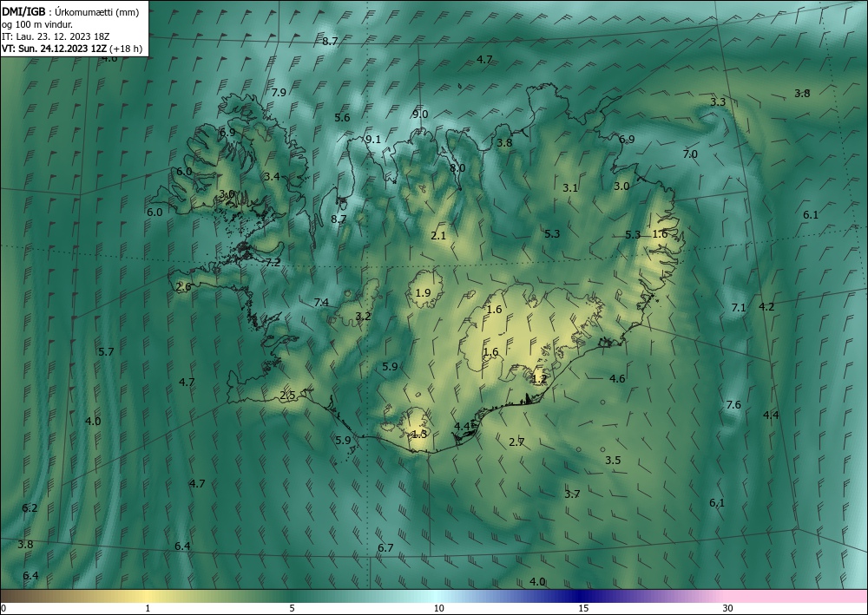Select the 3.3 value on the map
This screenshot has height=615, width=868.
point(718,102)
